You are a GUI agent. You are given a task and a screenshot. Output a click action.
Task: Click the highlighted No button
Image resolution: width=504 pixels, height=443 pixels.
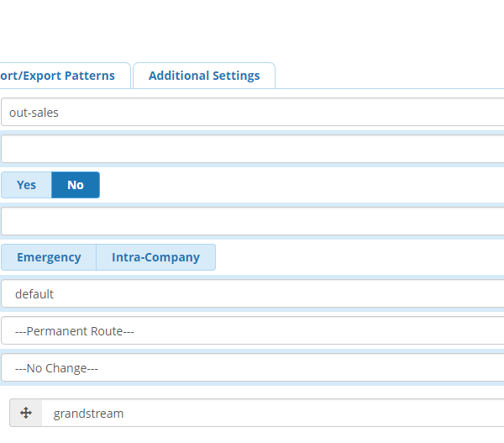pyautogui.click(x=76, y=185)
